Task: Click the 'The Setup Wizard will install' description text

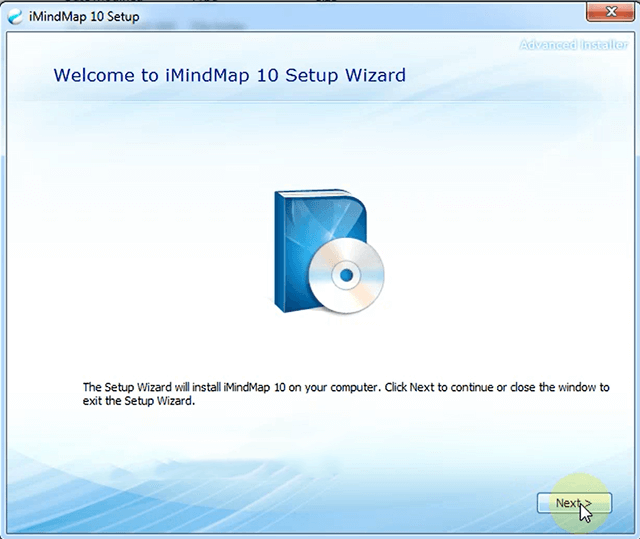Action: pyautogui.click(x=346, y=394)
